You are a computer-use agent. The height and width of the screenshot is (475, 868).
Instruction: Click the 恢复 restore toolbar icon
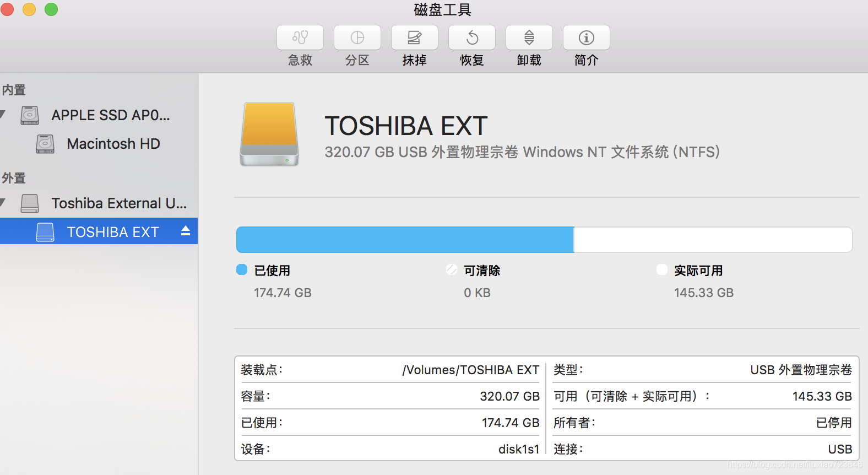[x=472, y=37]
